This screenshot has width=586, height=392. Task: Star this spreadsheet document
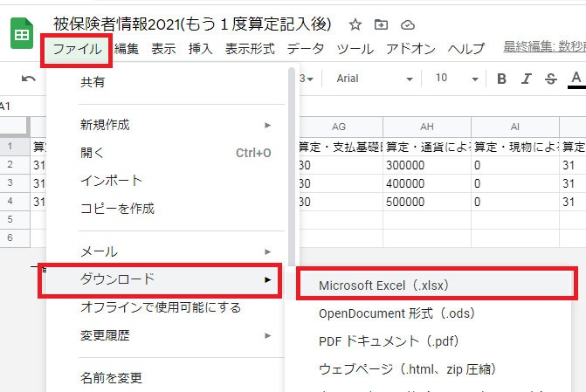(x=355, y=25)
